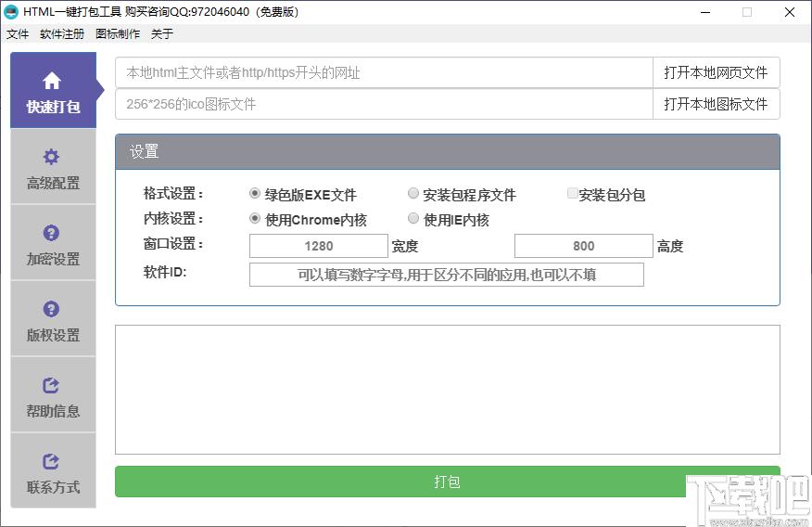Click the share icon above 联系方式

pos(52,461)
